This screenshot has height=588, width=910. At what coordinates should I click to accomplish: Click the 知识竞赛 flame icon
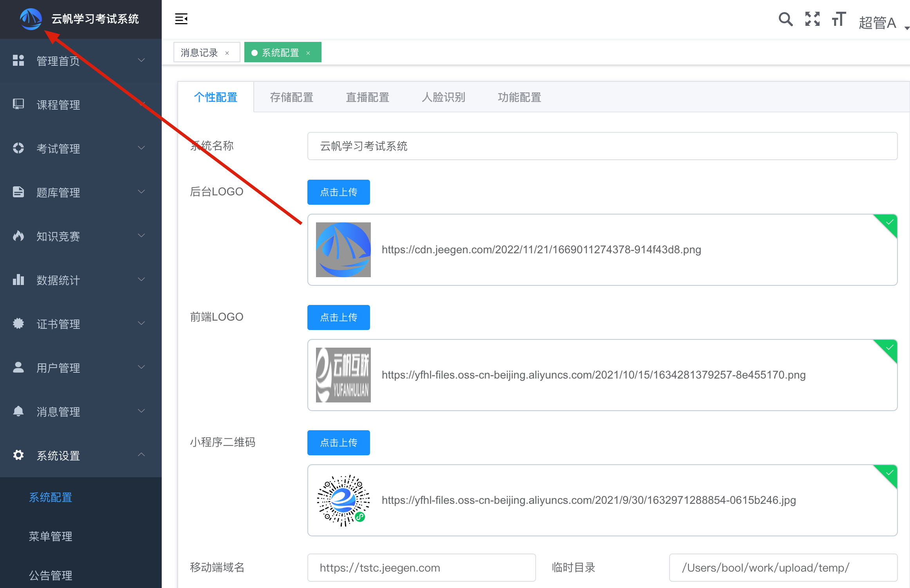pyautogui.click(x=18, y=236)
